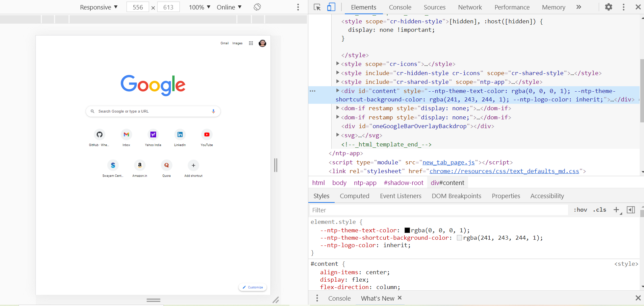Open the drawer three-dot menu
Viewport: 644px width, 306px height.
click(317, 298)
